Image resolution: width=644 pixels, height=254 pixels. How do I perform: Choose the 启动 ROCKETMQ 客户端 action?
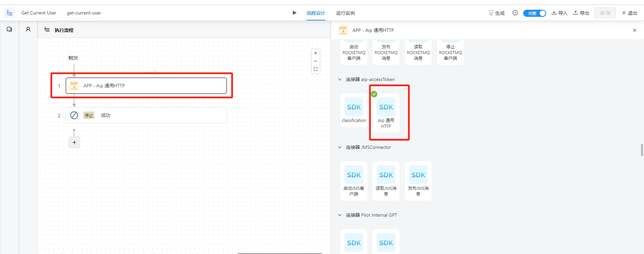point(354,52)
